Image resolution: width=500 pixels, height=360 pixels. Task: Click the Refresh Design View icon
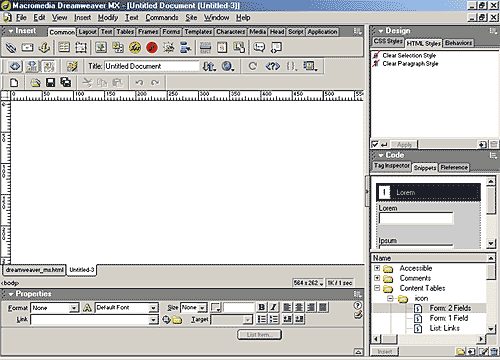[253, 66]
